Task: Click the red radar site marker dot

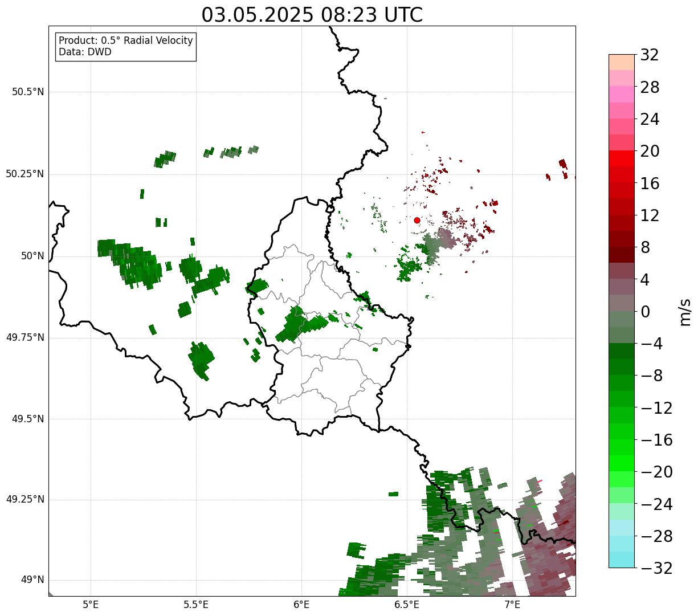Action: [x=417, y=220]
